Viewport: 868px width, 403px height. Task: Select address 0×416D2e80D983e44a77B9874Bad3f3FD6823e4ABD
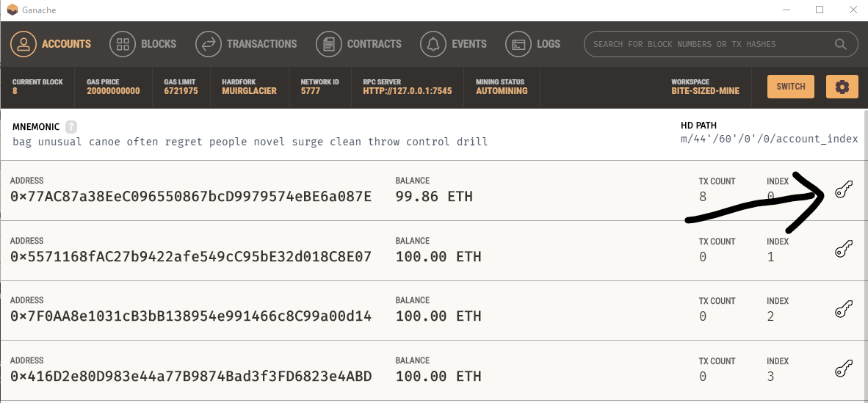coord(191,377)
